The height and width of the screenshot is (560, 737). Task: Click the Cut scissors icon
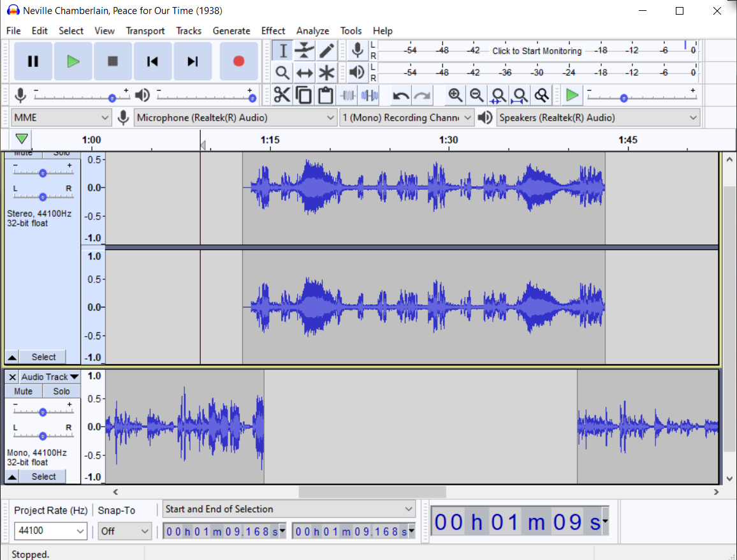click(282, 96)
